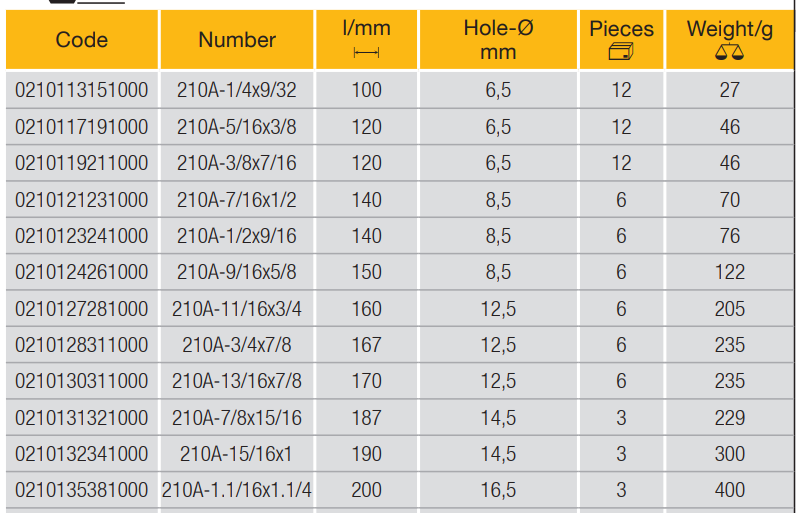Select code 0210131321000
Viewport: 802px width, 513px height.
(82, 418)
